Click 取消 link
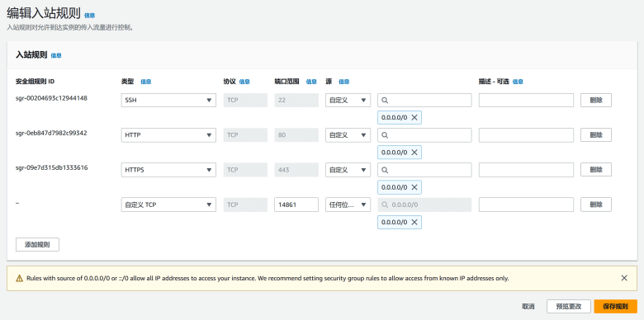 click(528, 307)
